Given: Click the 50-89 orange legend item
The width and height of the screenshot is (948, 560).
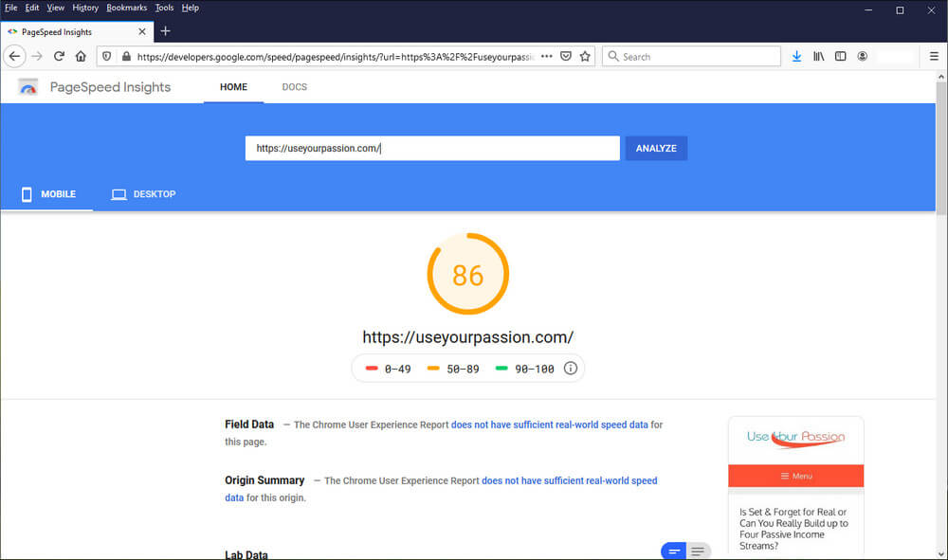Looking at the screenshot, I should click(x=453, y=369).
